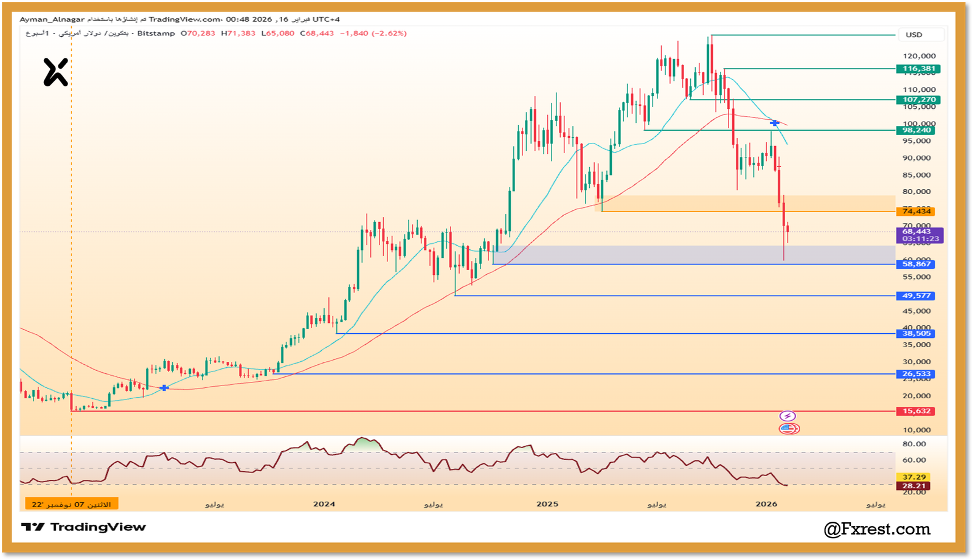Viewport: 973px width, 560px height.
Task: Click the orange date marker الاثنين 07 نوفمبر
Action: click(71, 504)
